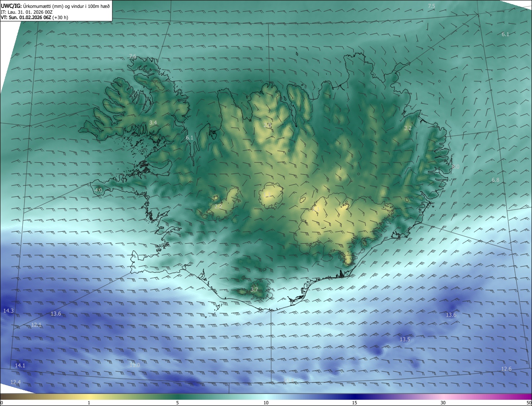The image size is (532, 406).
Task: Click the 6.8 precipitation value
Action: 495,180
